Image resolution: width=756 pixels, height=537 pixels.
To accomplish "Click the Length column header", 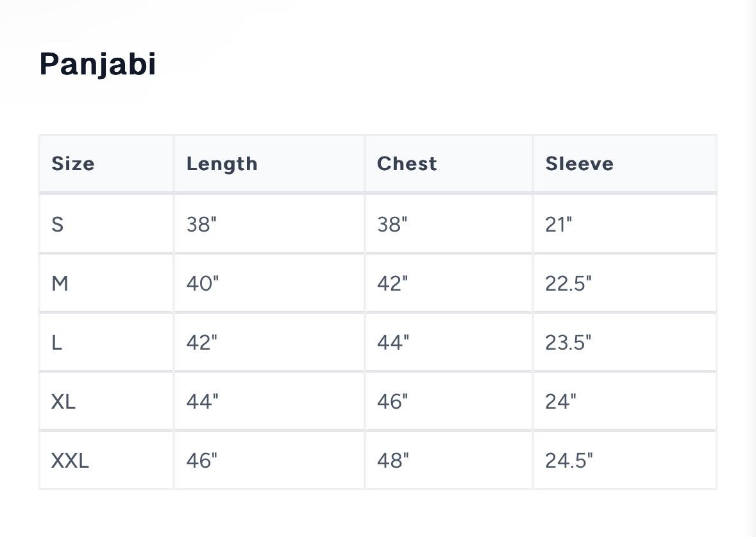I will click(222, 164).
